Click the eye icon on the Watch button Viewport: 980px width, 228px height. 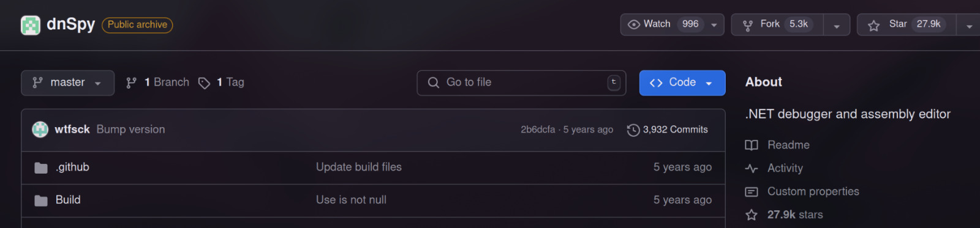point(634,24)
